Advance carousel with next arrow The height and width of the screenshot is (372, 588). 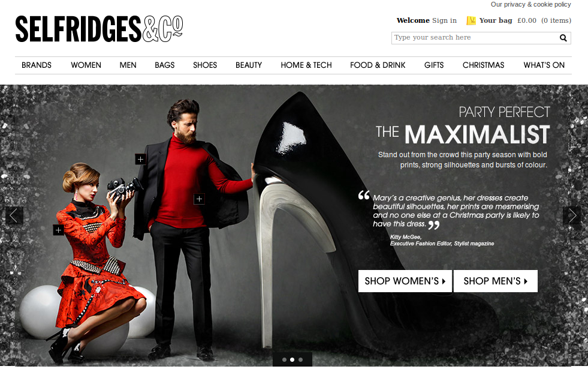point(572,215)
